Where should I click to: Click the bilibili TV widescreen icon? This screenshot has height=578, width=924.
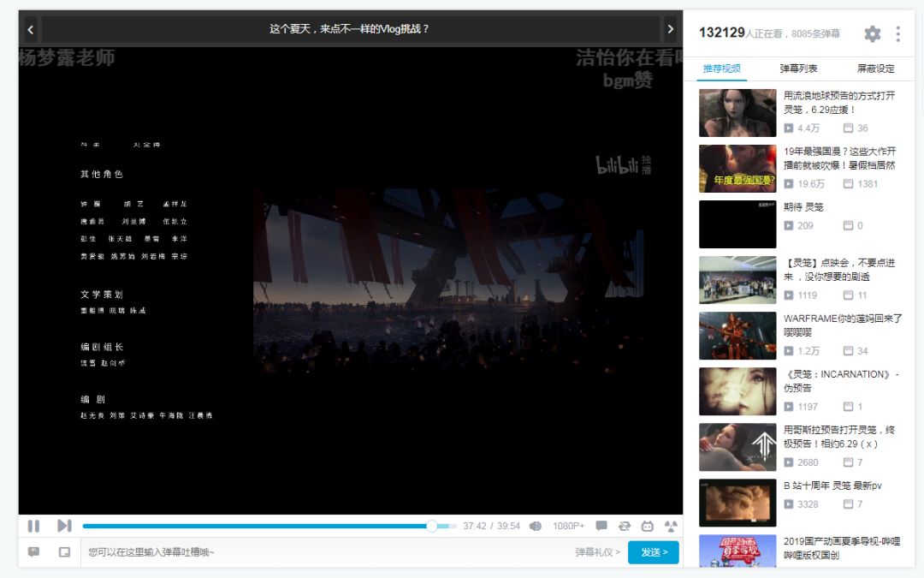[x=647, y=526]
